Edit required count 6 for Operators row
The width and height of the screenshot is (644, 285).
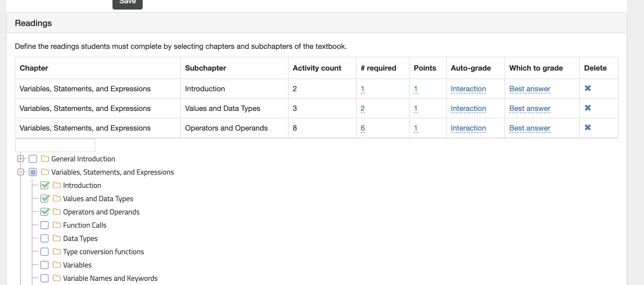[x=363, y=128]
